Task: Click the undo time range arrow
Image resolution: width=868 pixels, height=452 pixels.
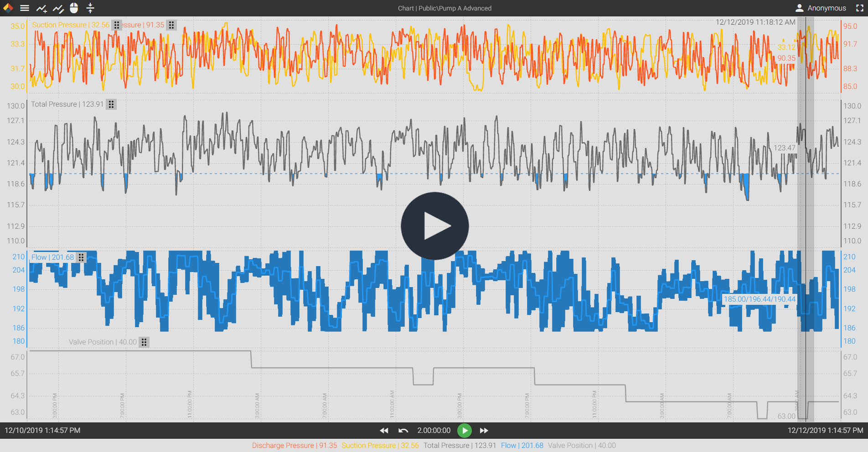Action: point(403,431)
